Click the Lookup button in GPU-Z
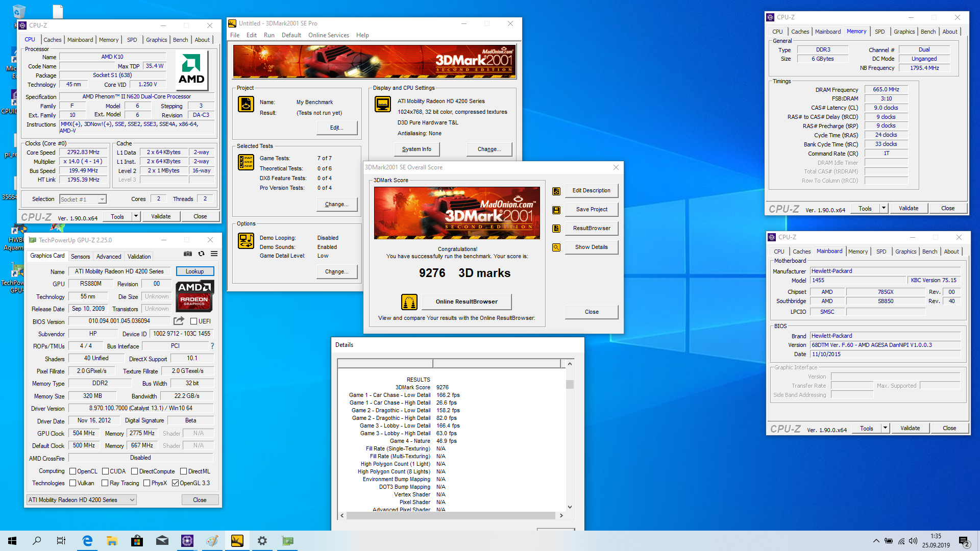This screenshot has width=980, height=551. click(194, 271)
